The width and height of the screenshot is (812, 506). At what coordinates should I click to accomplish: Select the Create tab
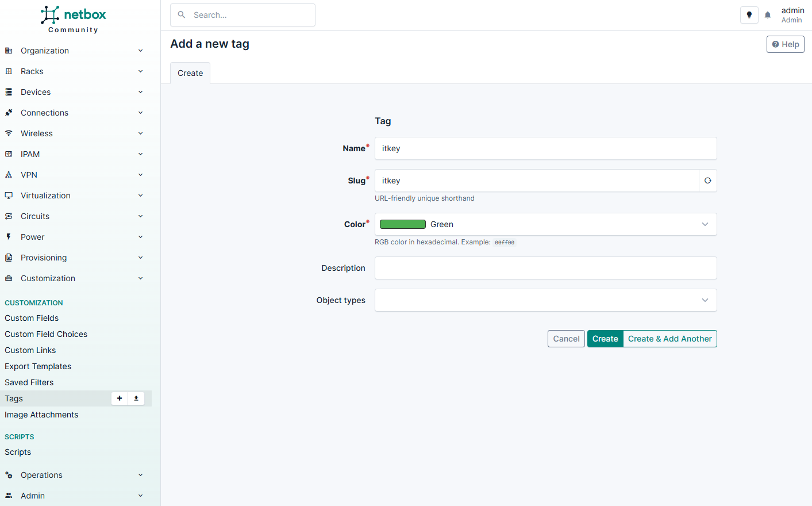tap(190, 73)
